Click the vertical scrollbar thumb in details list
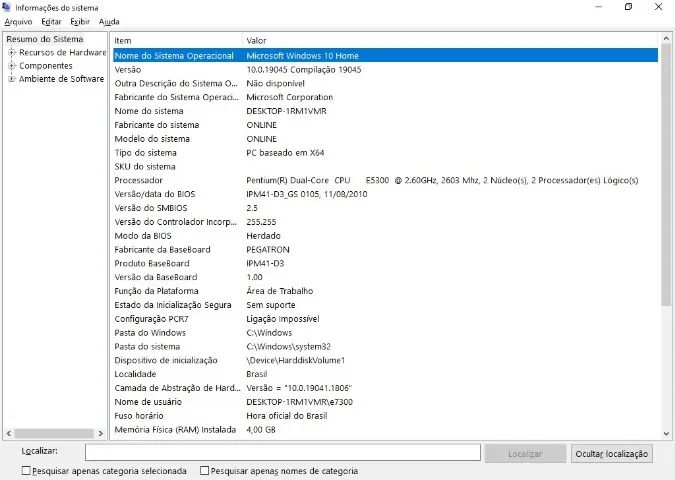The width and height of the screenshot is (675, 480). [666, 175]
